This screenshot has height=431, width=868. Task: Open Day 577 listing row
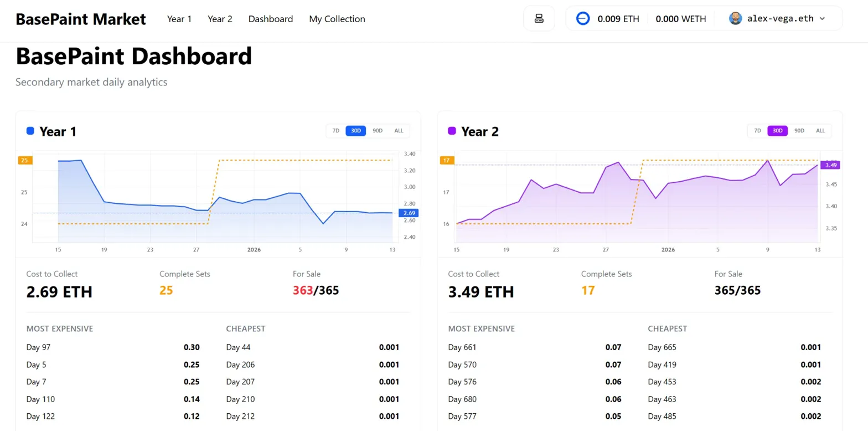pyautogui.click(x=535, y=416)
